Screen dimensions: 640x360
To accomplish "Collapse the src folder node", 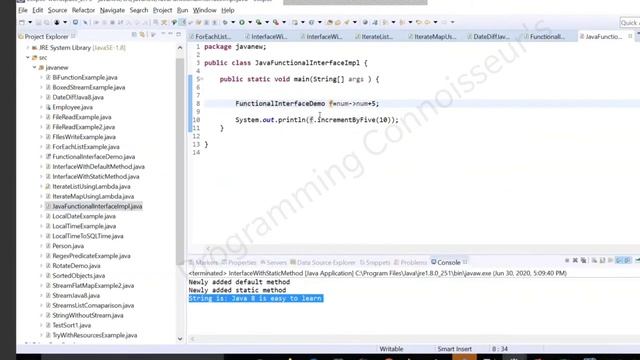I will [28, 58].
